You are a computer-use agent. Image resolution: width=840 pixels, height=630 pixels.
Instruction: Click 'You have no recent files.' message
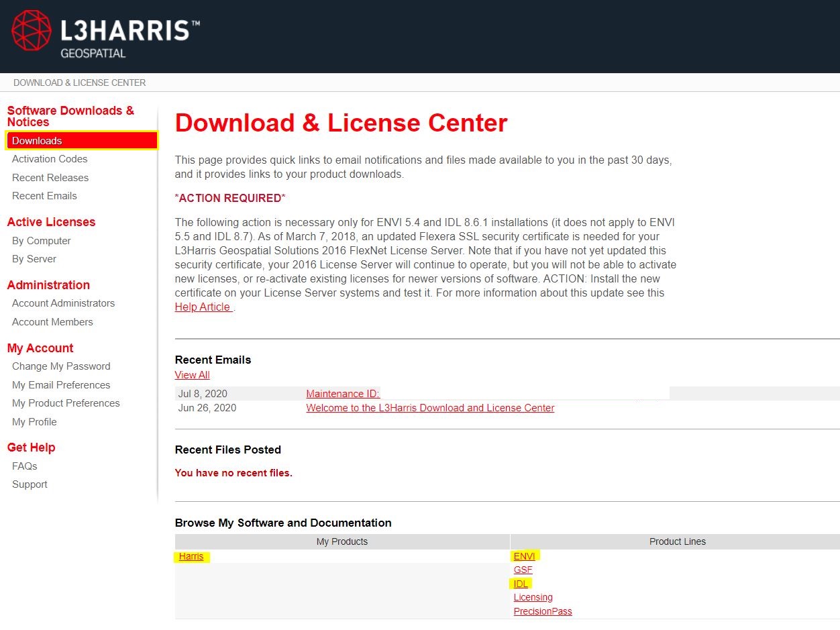click(x=233, y=473)
